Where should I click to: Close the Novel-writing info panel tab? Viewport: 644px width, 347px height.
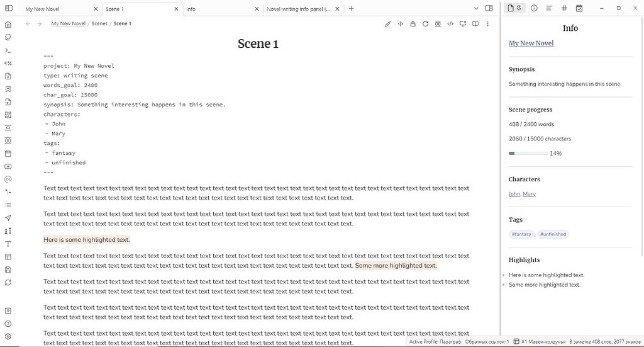337,9
